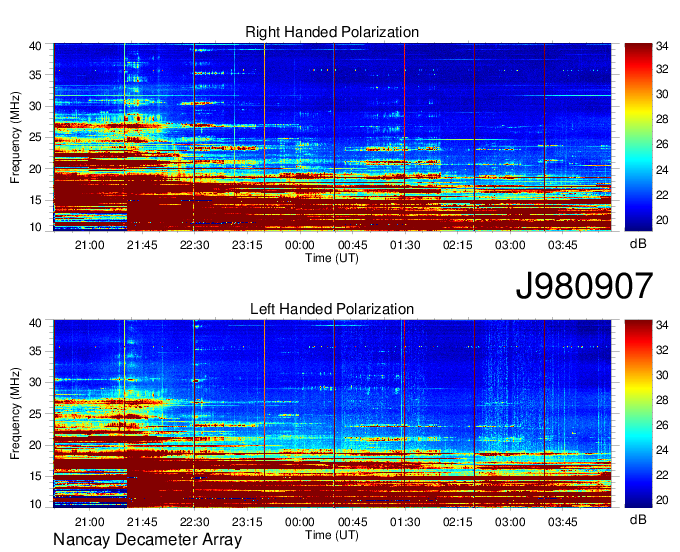Click the "25" frequency tick of Left Handed plot
Viewport: 680px width, 552px height.
click(x=36, y=414)
